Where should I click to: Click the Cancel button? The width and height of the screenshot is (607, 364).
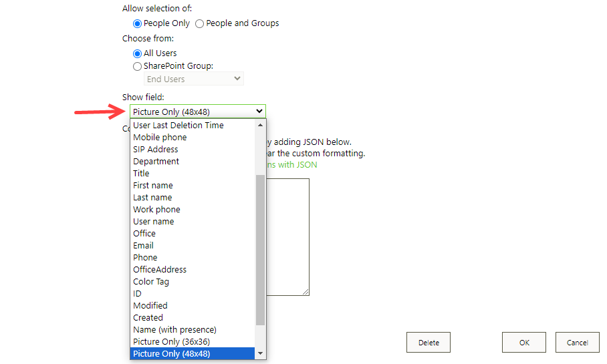577,343
